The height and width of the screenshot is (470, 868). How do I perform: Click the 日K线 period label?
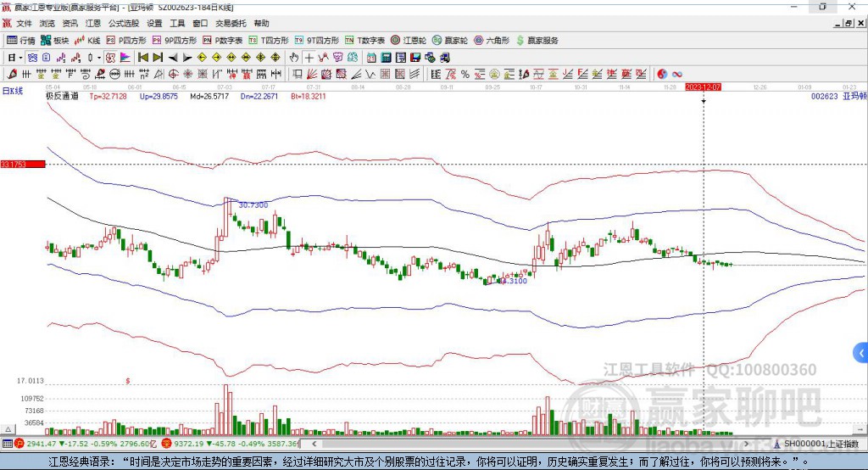(x=13, y=91)
